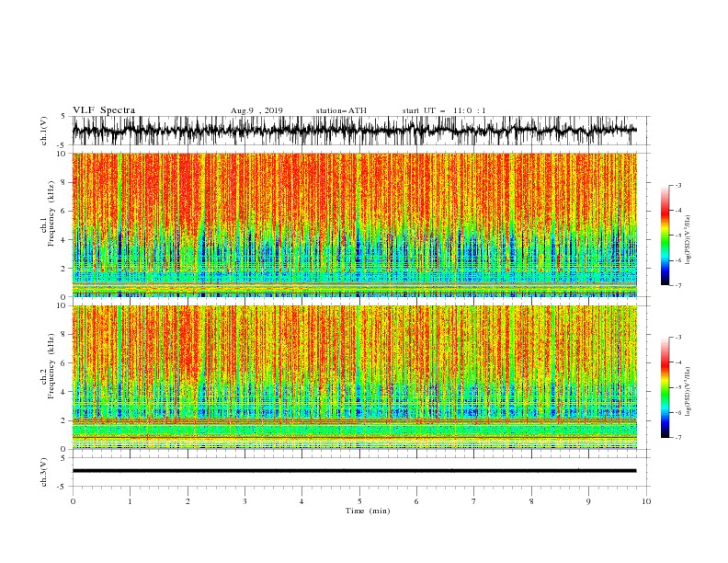728x563 pixels.
Task: Click the "Aug.9 , 2019" date text
Action: (256, 110)
